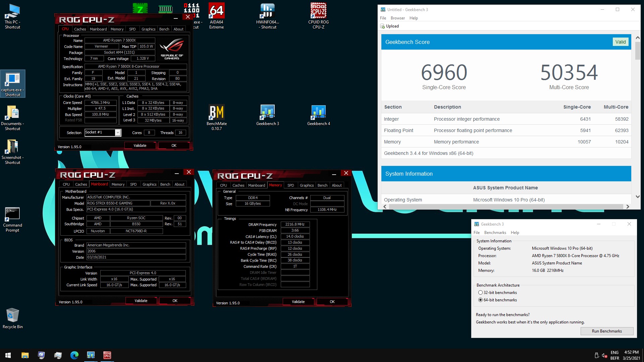Open the Browser menu in Geekbench results window
This screenshot has height=362, width=644.
(x=397, y=18)
